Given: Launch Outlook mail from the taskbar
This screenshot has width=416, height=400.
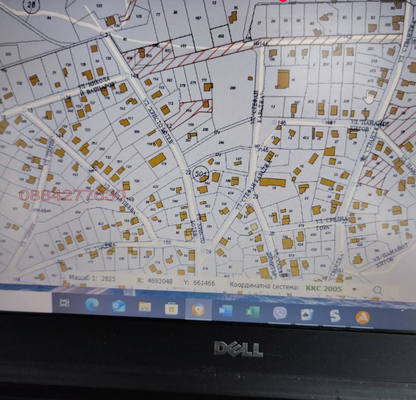Looking at the screenshot, I should (x=118, y=306).
